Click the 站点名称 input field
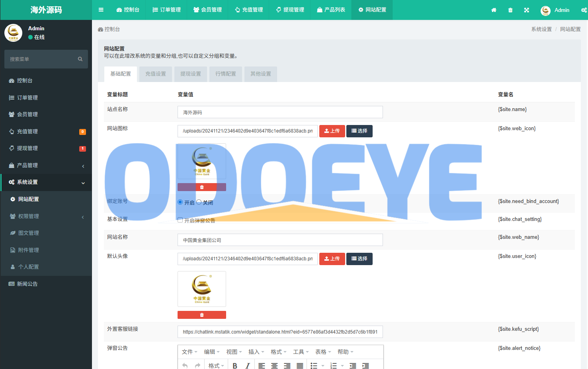588x369 pixels. (280, 112)
